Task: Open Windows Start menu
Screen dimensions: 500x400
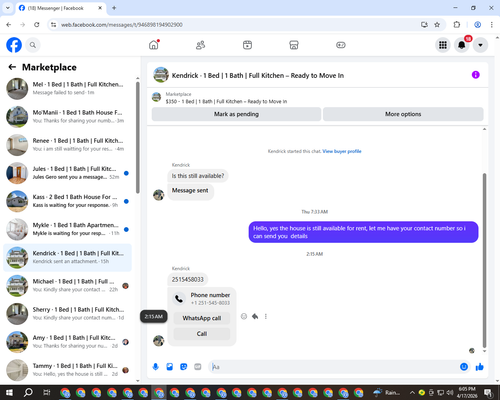Action: point(9,393)
